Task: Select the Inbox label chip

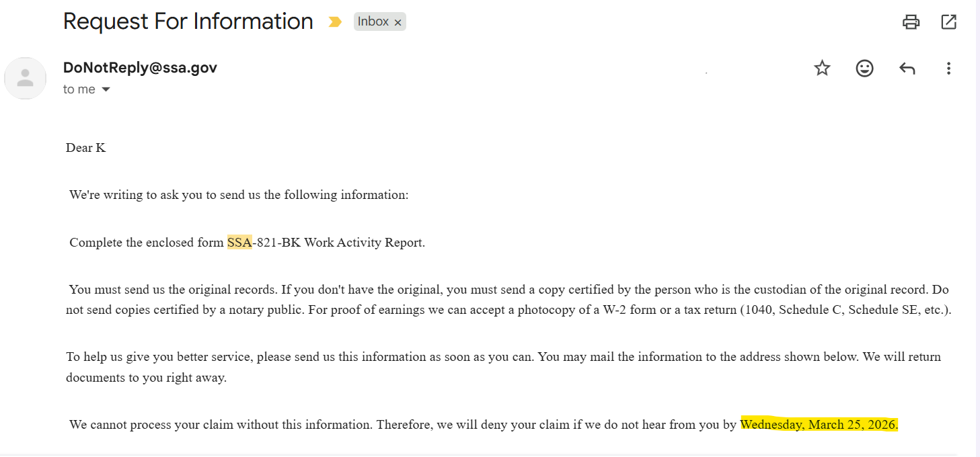Action: [373, 22]
